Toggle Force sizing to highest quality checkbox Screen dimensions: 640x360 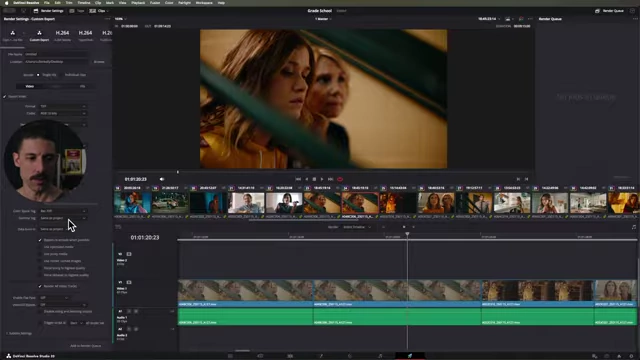[x=40, y=268]
